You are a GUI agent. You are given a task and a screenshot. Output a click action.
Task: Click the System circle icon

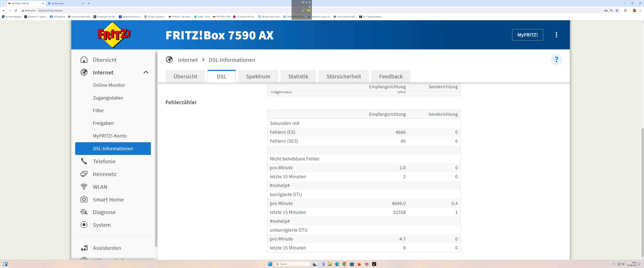84,225
